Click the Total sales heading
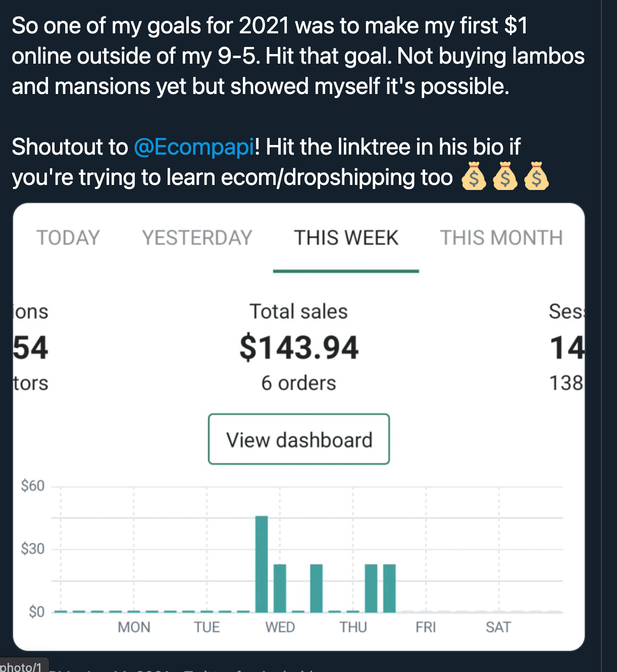The height and width of the screenshot is (672, 617). click(x=298, y=311)
